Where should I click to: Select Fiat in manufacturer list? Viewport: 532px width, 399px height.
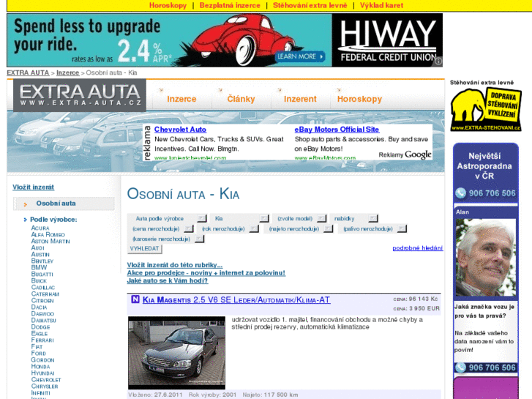(x=37, y=347)
